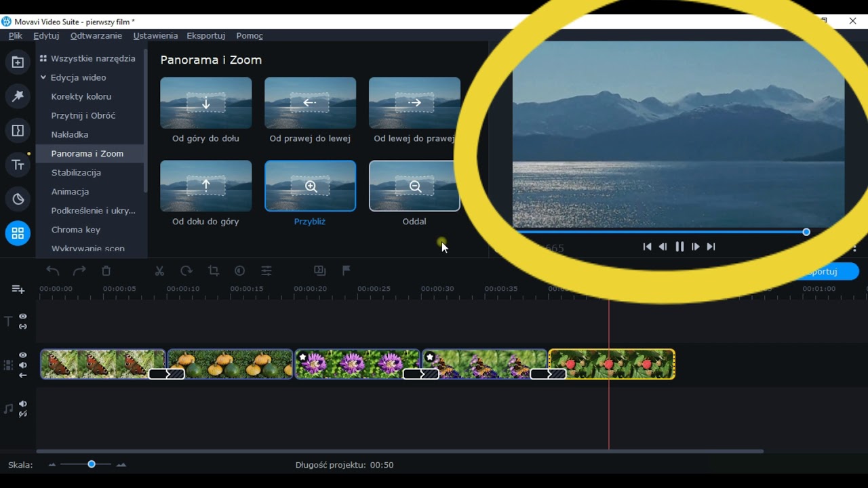Open clip properties sliders icon
This screenshot has height=488, width=868.
[x=267, y=270]
